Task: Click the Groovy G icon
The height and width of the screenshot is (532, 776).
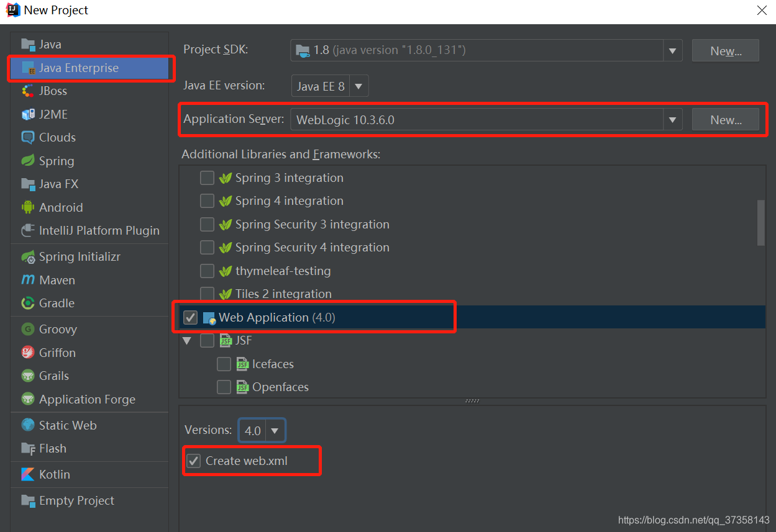Action: coord(28,329)
